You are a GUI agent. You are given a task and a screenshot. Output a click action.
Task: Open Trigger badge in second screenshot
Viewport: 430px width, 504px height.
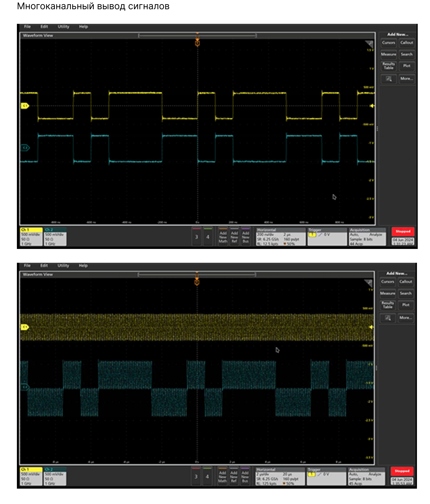pos(327,476)
